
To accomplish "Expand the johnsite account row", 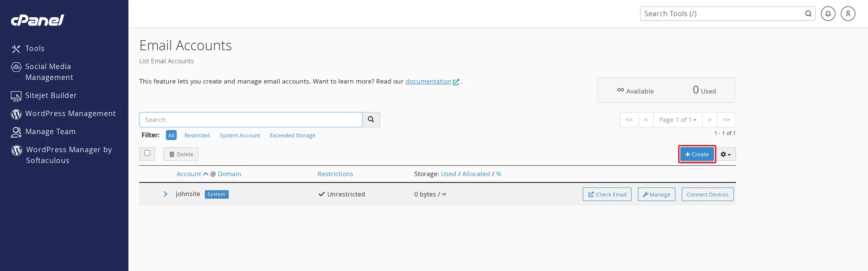I will click(165, 194).
